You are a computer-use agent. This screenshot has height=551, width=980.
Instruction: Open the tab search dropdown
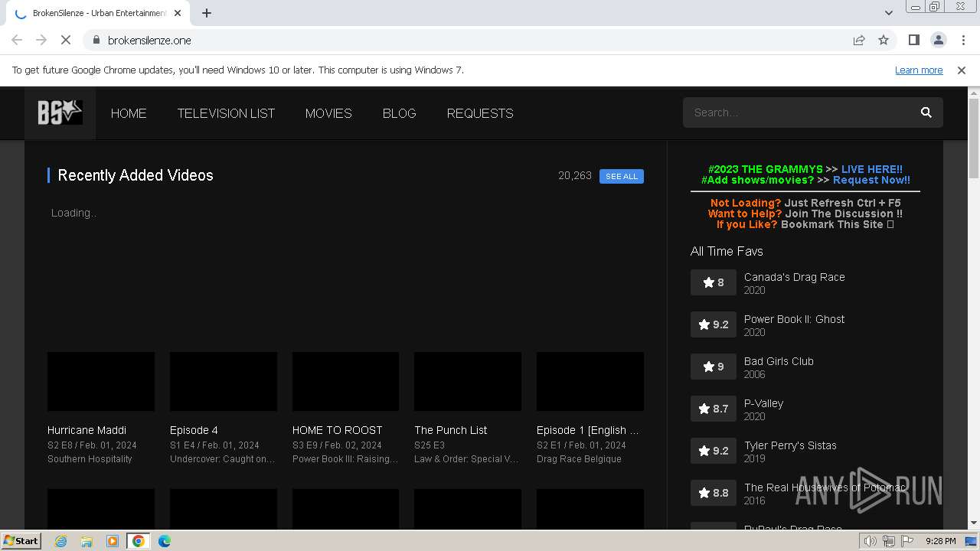click(x=888, y=13)
